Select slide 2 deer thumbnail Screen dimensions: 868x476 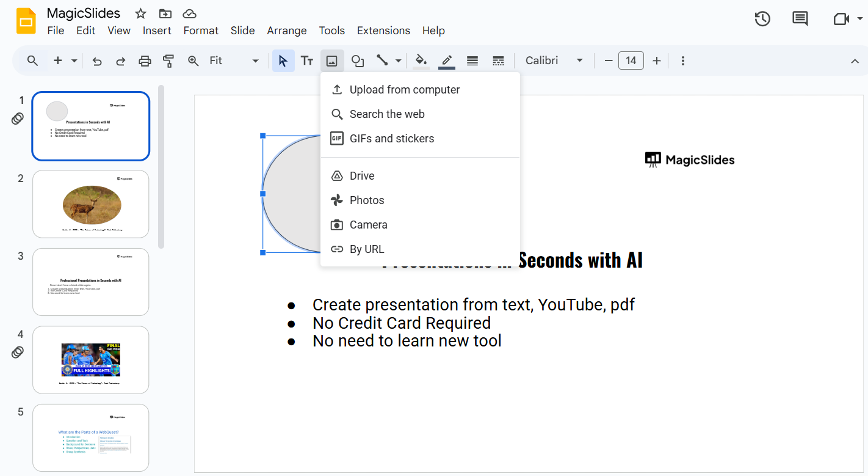91,204
